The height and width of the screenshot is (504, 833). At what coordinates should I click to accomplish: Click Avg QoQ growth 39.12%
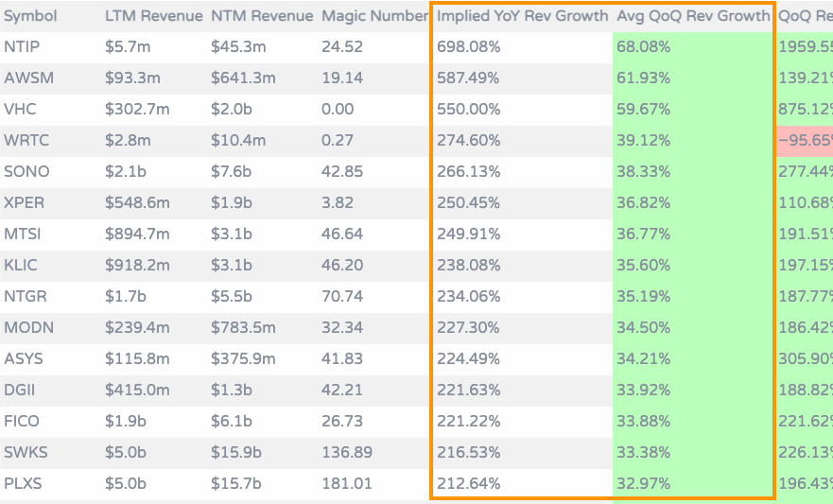(643, 141)
